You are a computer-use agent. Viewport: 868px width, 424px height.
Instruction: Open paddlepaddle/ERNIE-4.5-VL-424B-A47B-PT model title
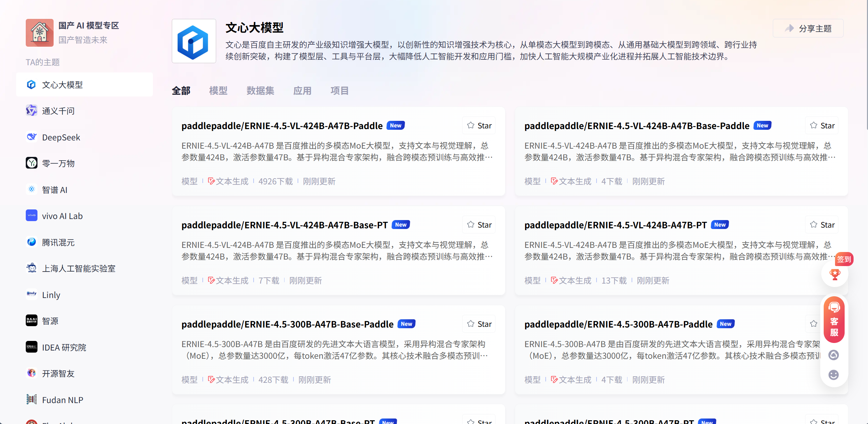point(615,225)
